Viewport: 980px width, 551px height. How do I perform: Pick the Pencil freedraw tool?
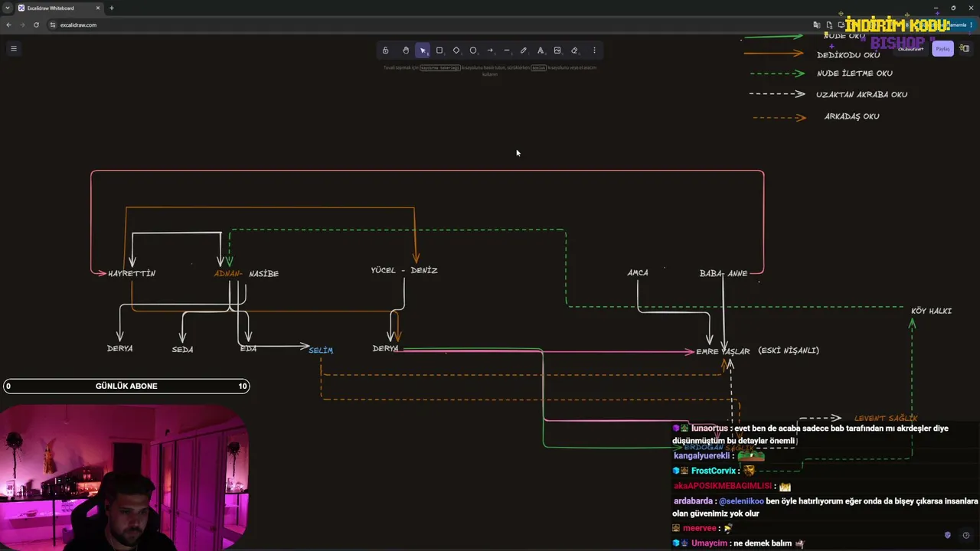pyautogui.click(x=524, y=51)
